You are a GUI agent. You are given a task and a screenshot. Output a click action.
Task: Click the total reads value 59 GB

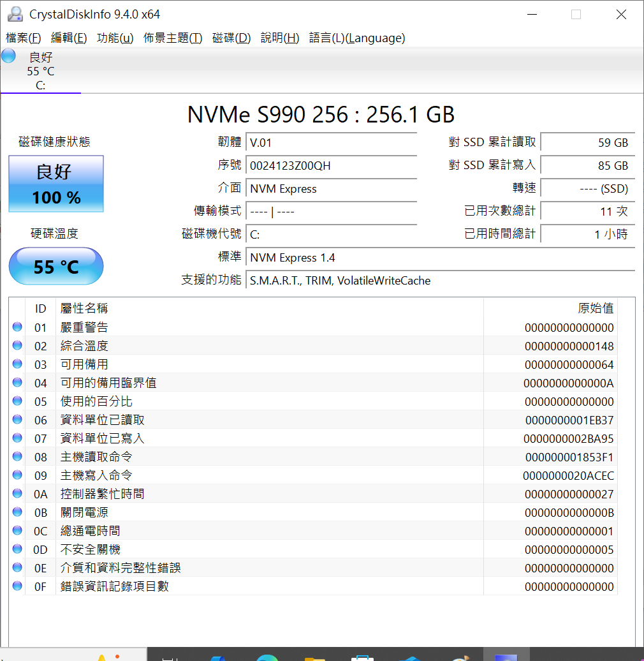point(587,142)
